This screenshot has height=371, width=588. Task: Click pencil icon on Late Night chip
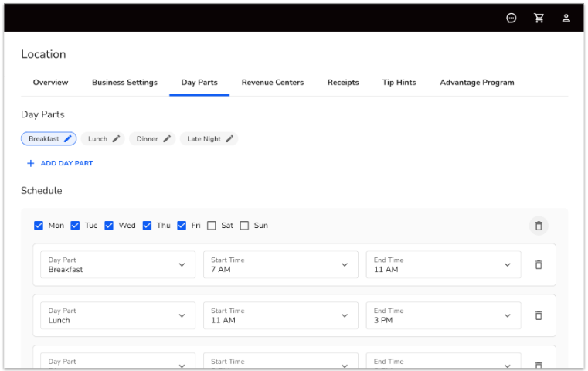pos(229,139)
